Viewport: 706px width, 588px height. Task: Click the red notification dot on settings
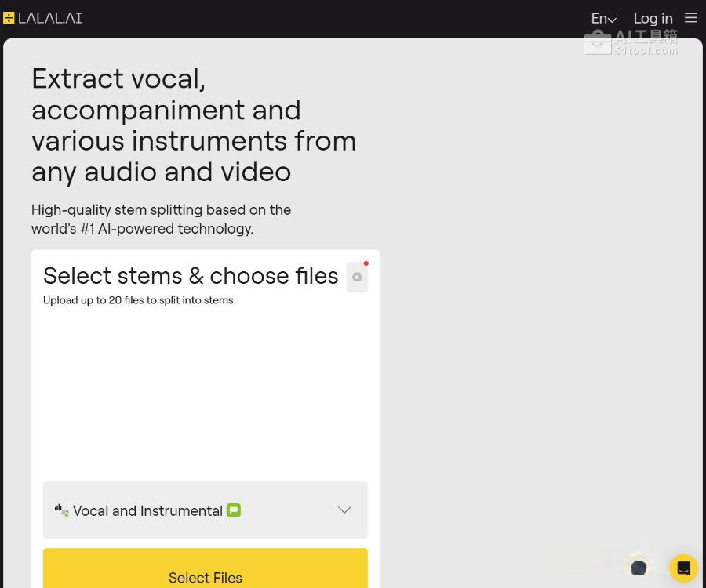click(x=366, y=263)
